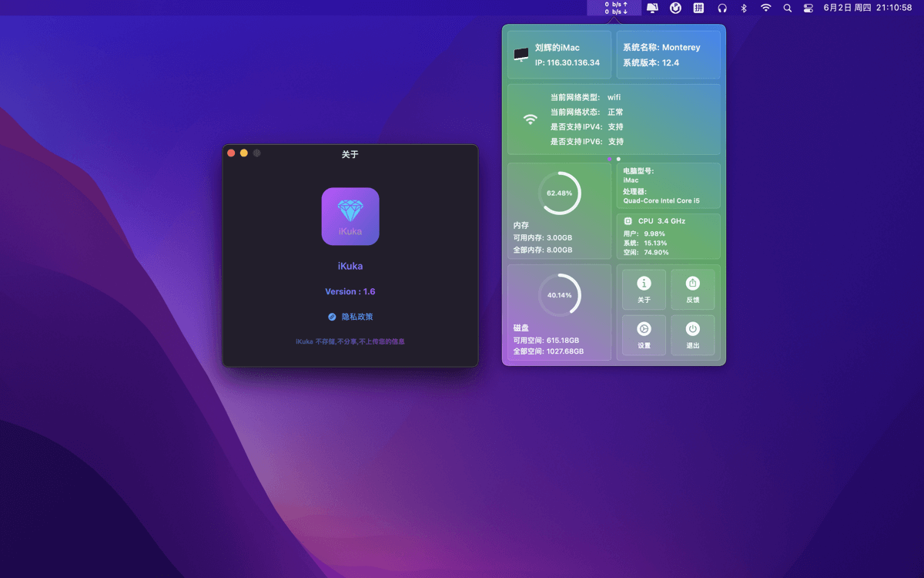Click the 空闲: 74.90% CPU row
Image resolution: width=924 pixels, height=578 pixels.
tap(646, 252)
